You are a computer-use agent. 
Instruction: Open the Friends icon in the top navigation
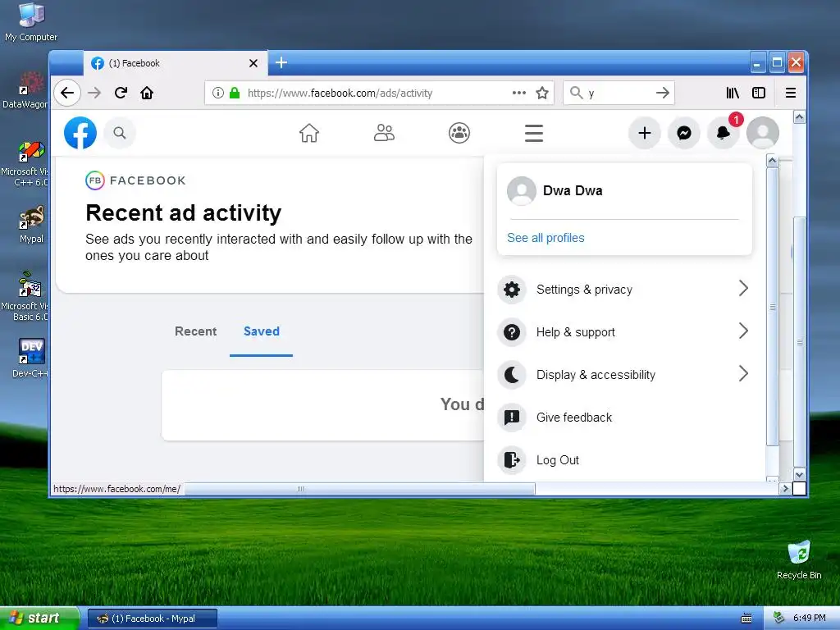pyautogui.click(x=384, y=133)
